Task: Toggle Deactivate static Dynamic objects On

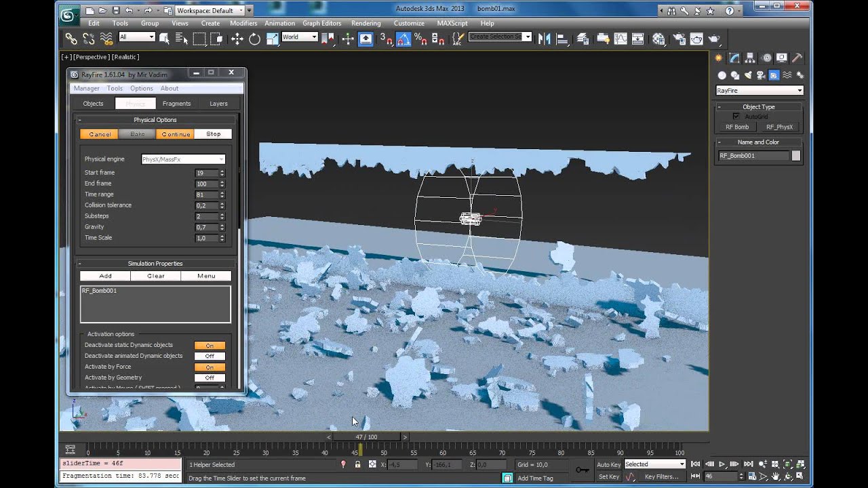Action: [210, 346]
